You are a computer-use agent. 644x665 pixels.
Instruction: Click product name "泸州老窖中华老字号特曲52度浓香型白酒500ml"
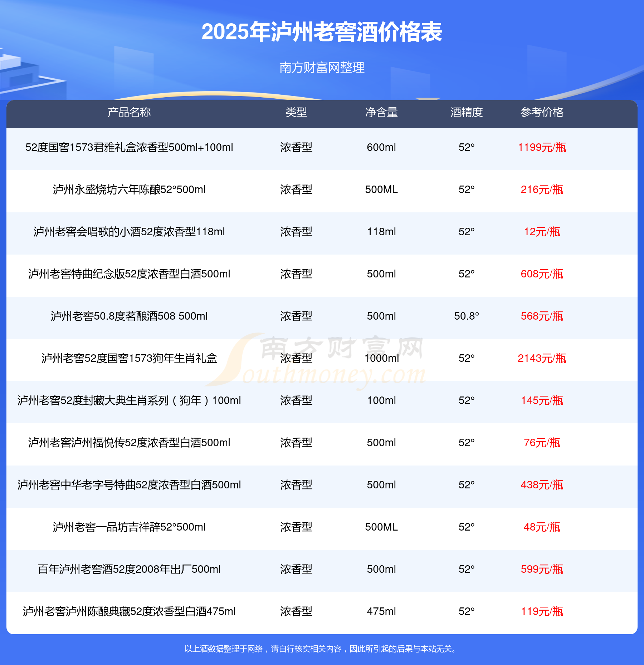pos(129,485)
